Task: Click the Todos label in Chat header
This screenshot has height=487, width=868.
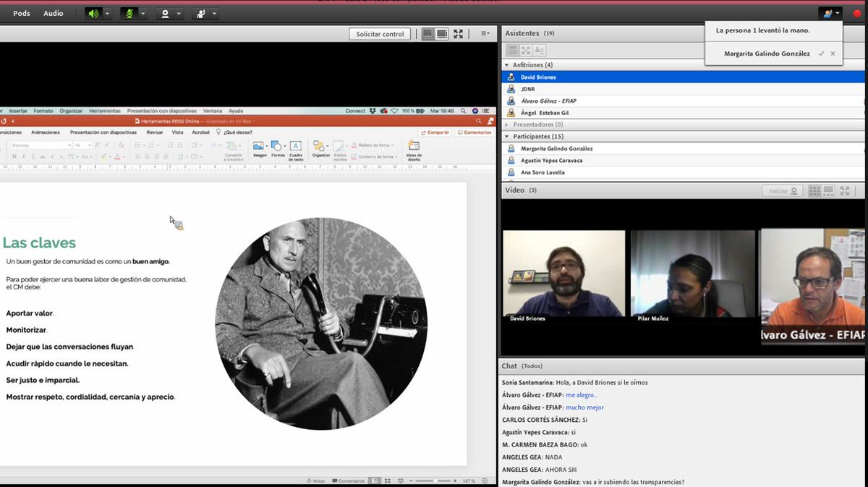Action: pos(532,366)
